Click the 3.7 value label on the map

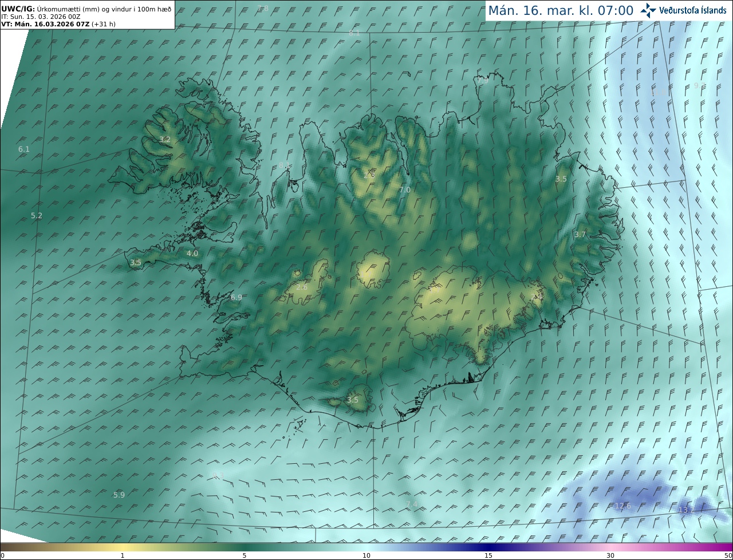pos(580,235)
